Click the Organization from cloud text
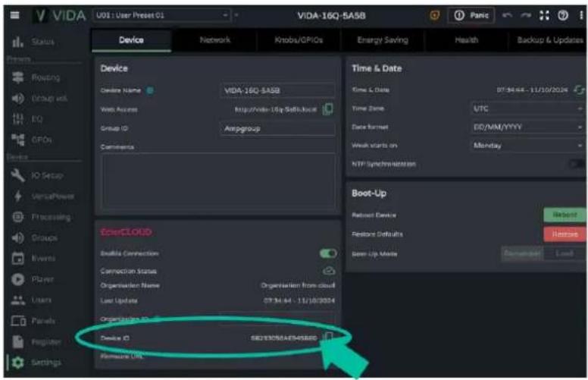 [298, 285]
